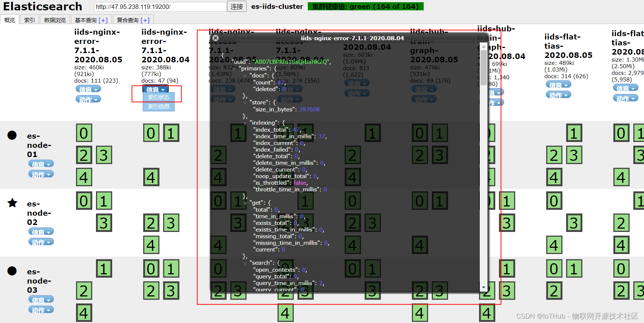Image resolution: width=644 pixels, height=323 pixels.
Task: Select shard 1 of nginx-error 08.05 on es-node-02
Action: pos(104,201)
